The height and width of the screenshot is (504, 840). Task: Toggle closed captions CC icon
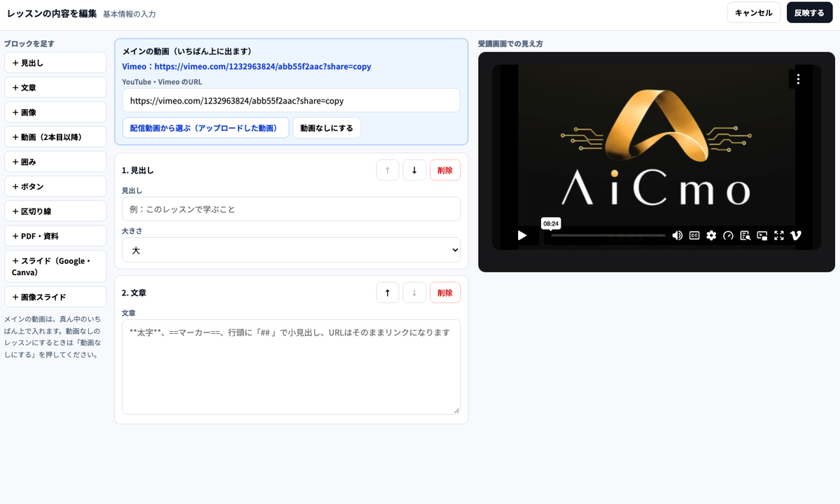coord(694,235)
